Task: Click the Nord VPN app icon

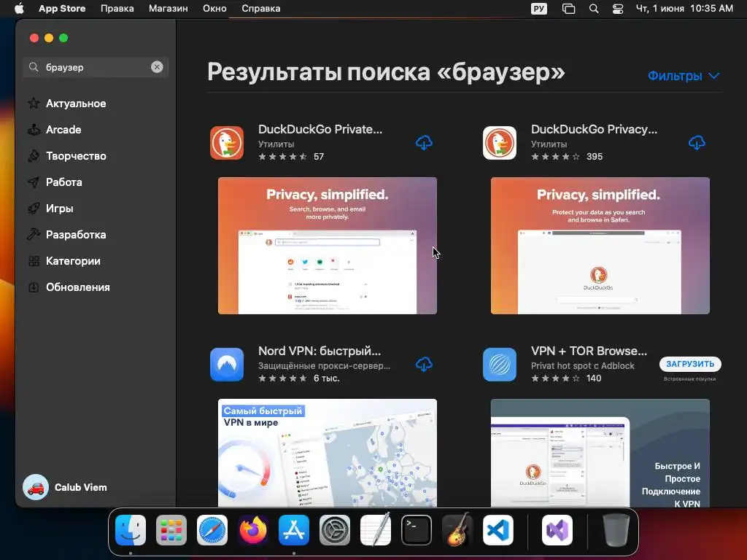Action: pyautogui.click(x=227, y=365)
